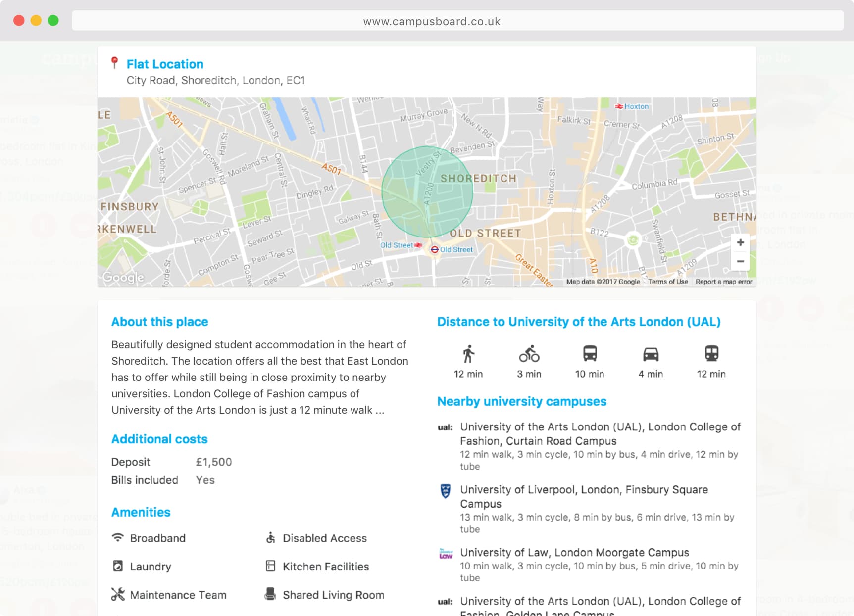
Task: Click the 12 min walking time label
Action: (468, 374)
